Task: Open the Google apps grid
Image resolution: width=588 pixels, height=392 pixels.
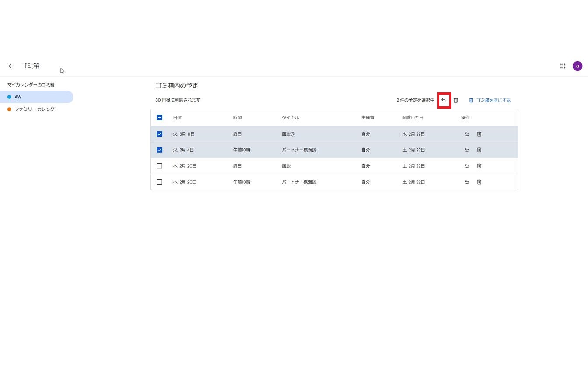Action: point(563,66)
